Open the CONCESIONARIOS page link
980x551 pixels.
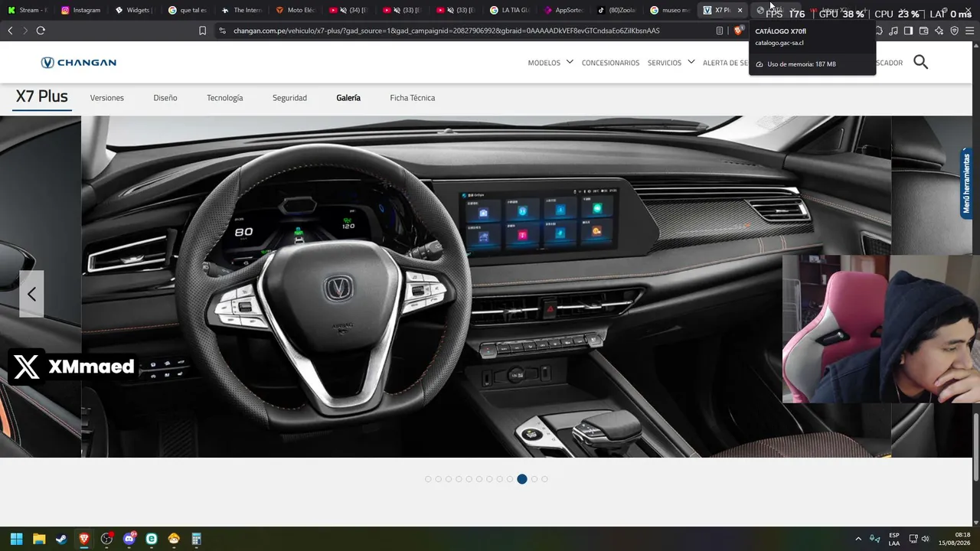[610, 63]
